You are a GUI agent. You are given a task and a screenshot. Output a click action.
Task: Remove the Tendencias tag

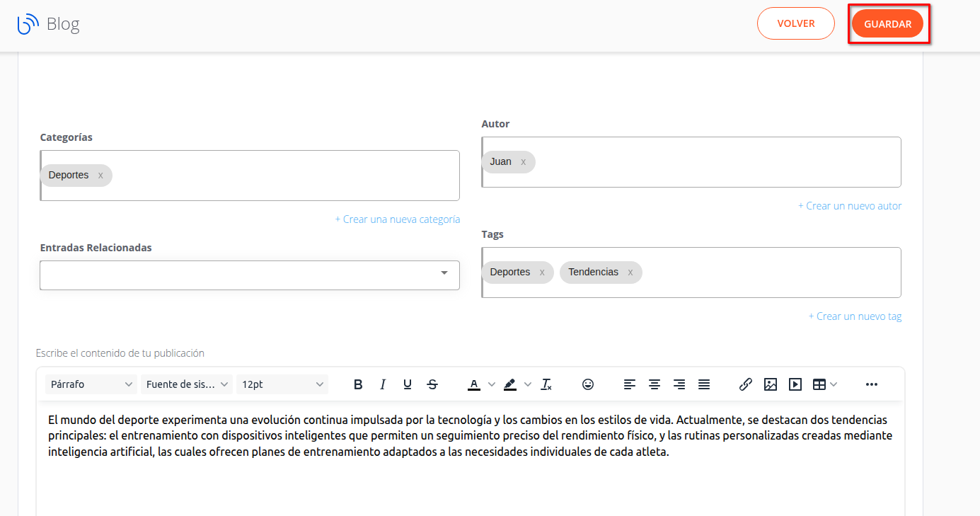coord(630,273)
